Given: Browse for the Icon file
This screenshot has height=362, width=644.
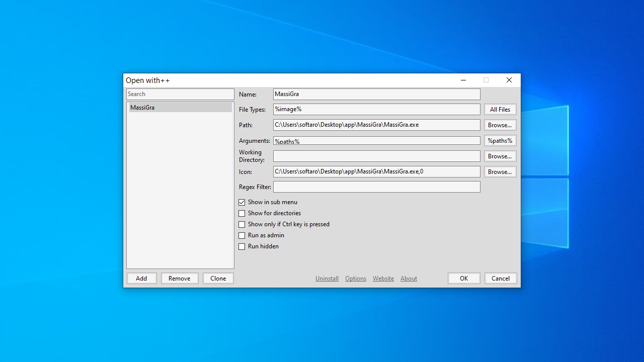Looking at the screenshot, I should [x=500, y=171].
